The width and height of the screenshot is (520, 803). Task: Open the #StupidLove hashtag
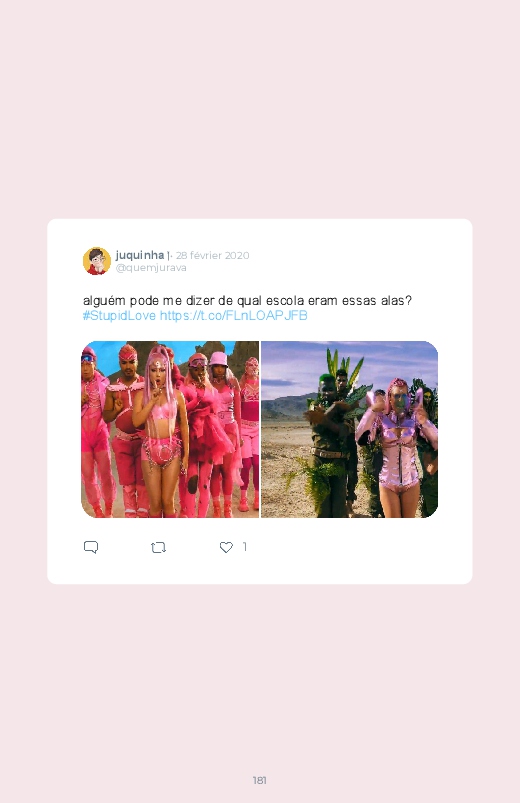point(119,315)
